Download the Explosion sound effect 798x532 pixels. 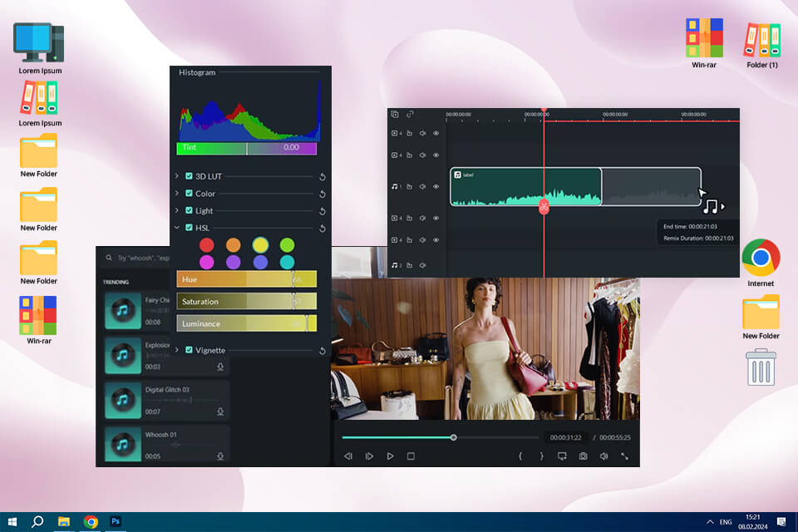tap(220, 367)
